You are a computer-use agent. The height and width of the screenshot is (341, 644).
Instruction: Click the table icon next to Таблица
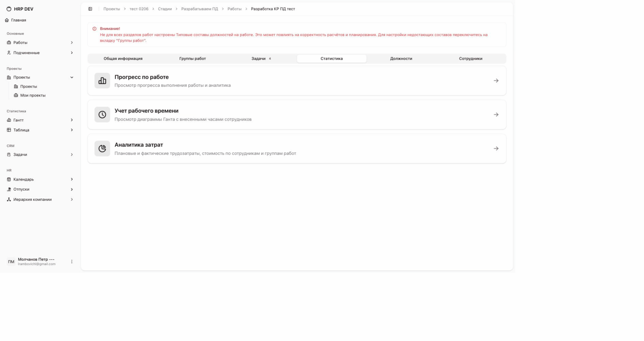9,130
